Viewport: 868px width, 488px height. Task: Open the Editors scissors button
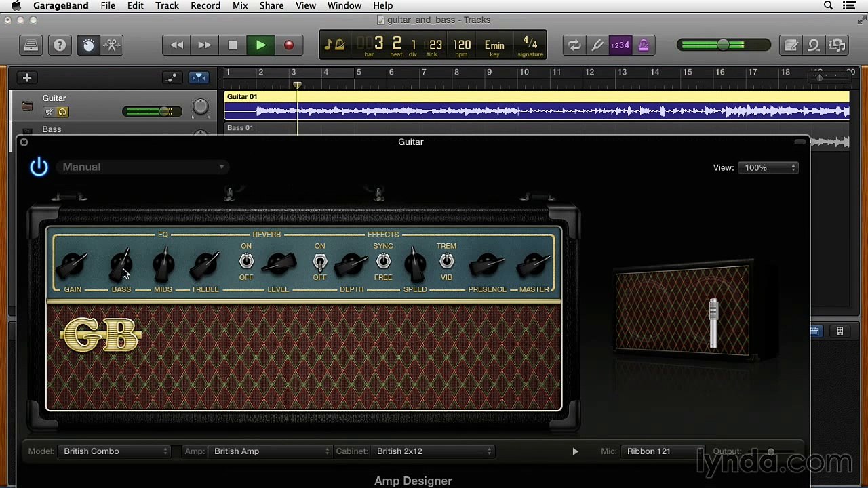tap(112, 45)
